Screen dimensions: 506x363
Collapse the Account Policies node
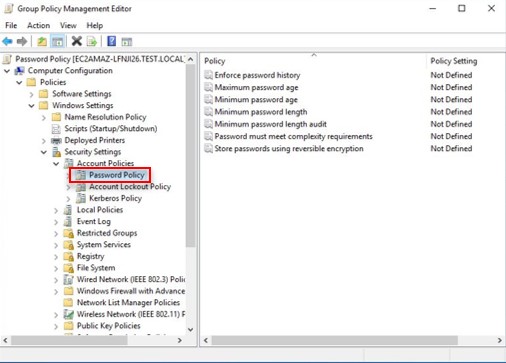click(56, 164)
